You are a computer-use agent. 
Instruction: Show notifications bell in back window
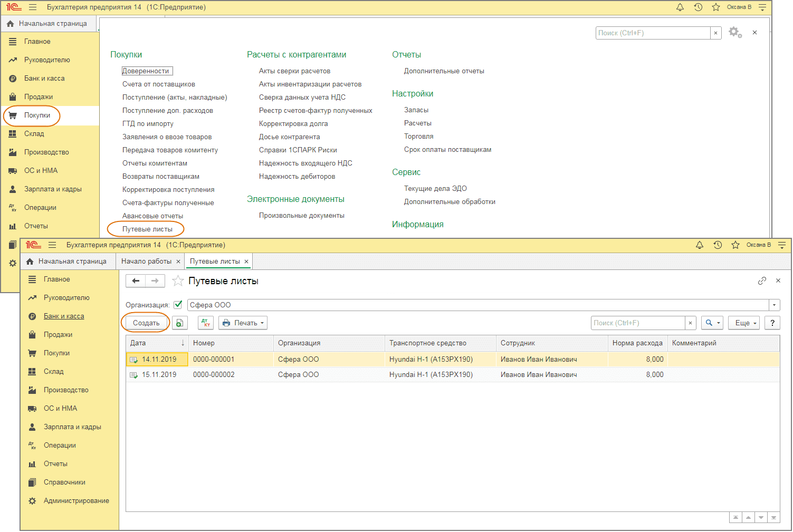(680, 7)
